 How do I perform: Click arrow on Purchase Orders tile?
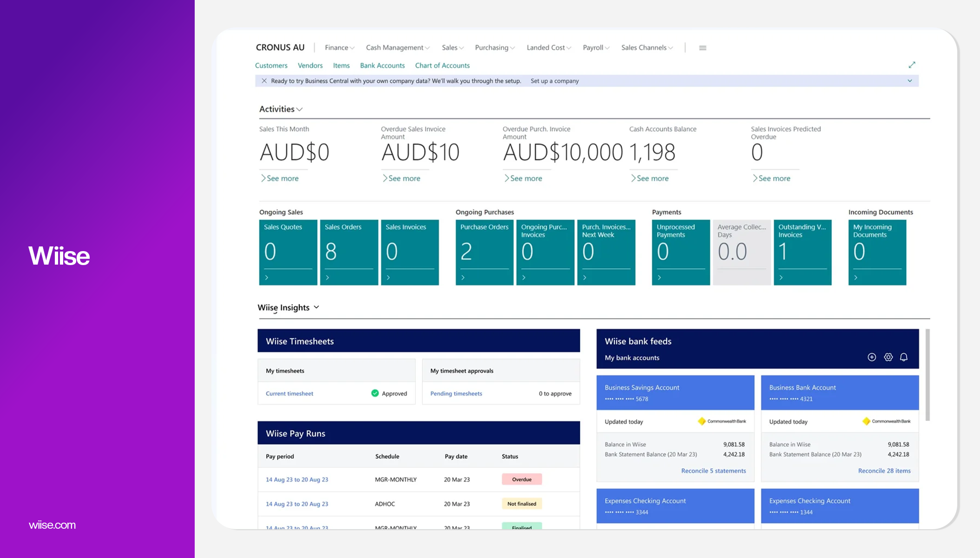pos(463,278)
